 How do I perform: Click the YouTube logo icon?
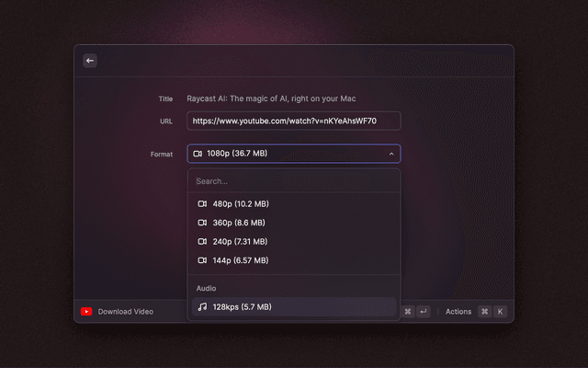point(86,311)
